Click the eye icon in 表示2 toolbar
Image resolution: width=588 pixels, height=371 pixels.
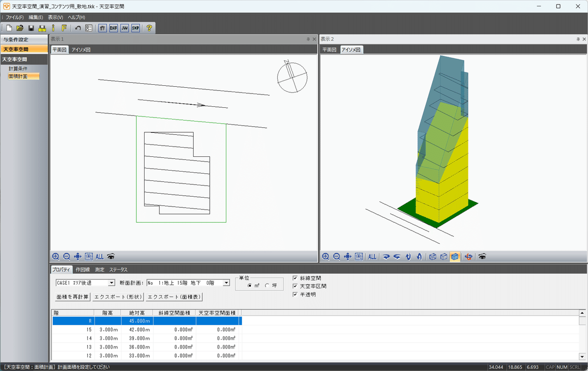(x=482, y=256)
